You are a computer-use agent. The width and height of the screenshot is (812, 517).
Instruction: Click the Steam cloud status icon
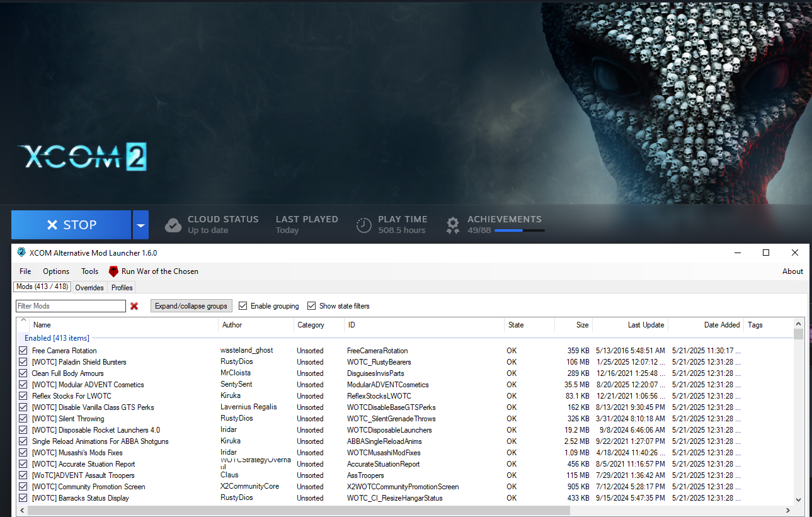tap(173, 225)
